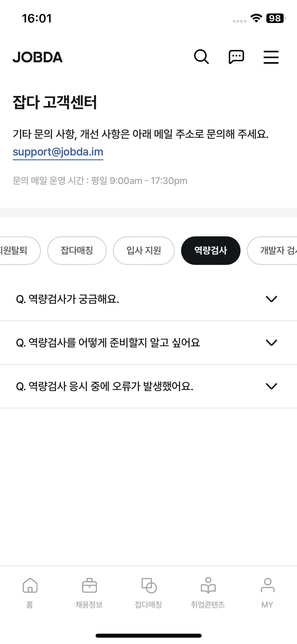Select the 잡다매칭 category chip
Viewport: 297px width, 644px height.
(x=77, y=250)
